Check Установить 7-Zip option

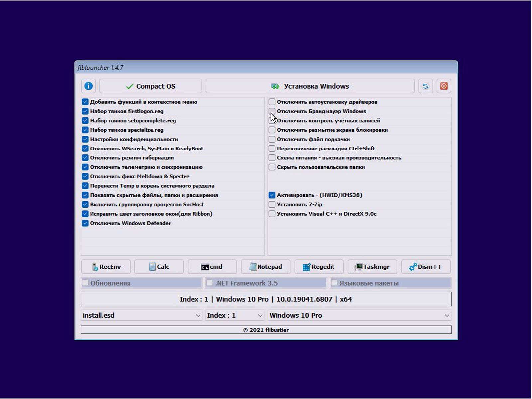(x=272, y=205)
